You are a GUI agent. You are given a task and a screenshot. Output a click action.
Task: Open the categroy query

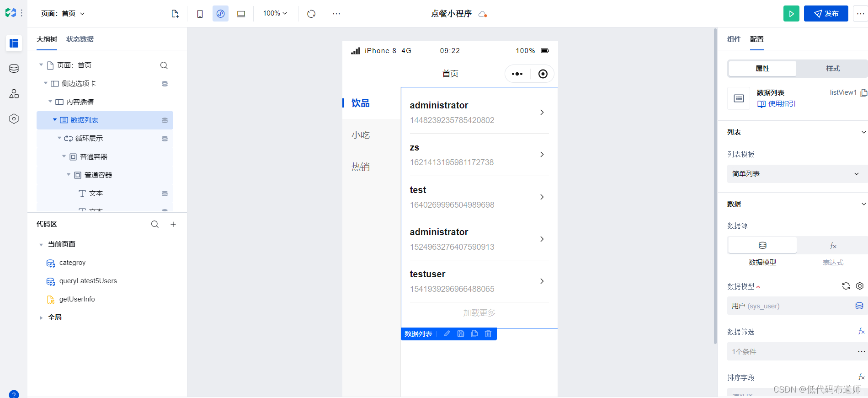click(x=72, y=263)
